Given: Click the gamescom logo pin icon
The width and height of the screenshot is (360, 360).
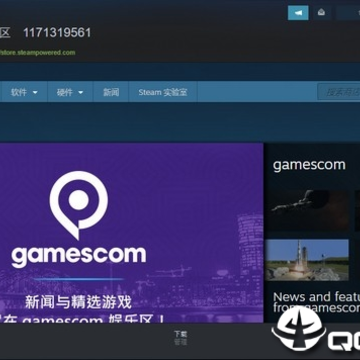Looking at the screenshot, I should pos(79,205).
